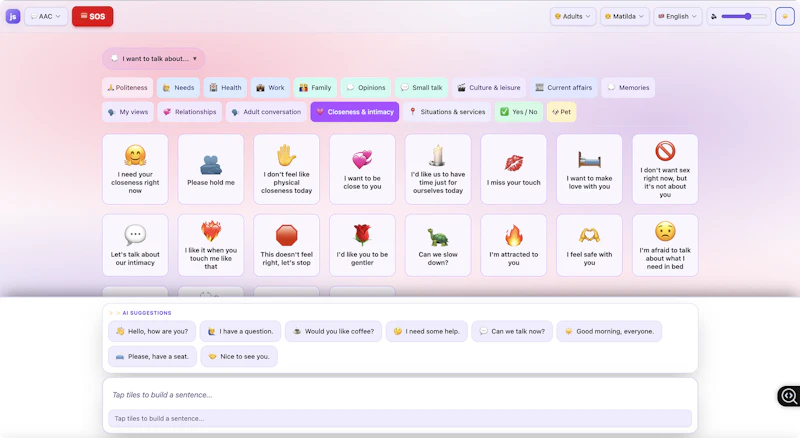The image size is (800, 438).
Task: Select the Opinions category tab
Action: click(x=366, y=88)
